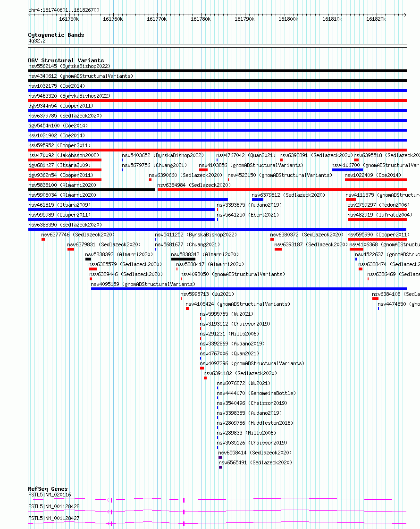Click nsv4098050 gnomADStructuralVariants label
The width and height of the screenshot is (420, 529).
click(x=233, y=274)
